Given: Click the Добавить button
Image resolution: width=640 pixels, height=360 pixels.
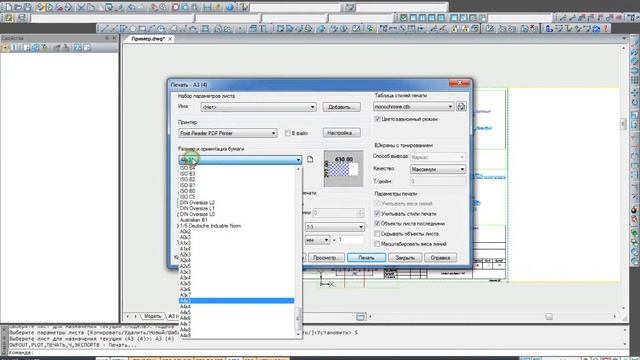Looking at the screenshot, I should [341, 107].
